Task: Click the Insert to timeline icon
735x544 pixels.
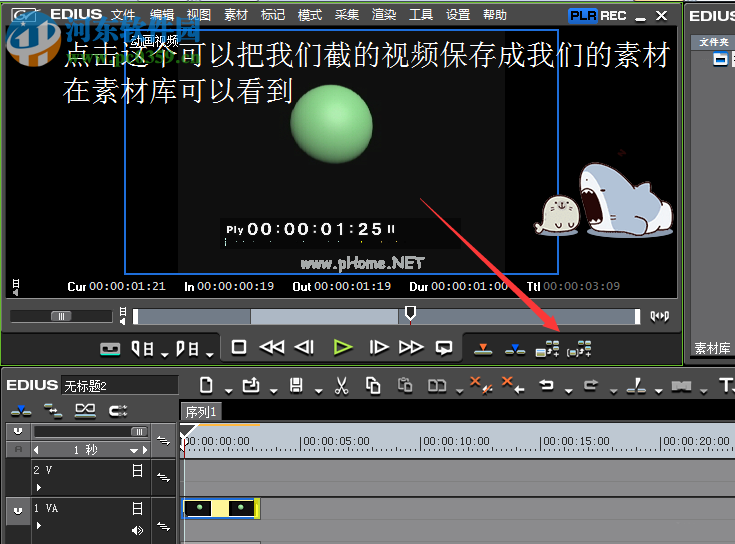Action: [483, 349]
